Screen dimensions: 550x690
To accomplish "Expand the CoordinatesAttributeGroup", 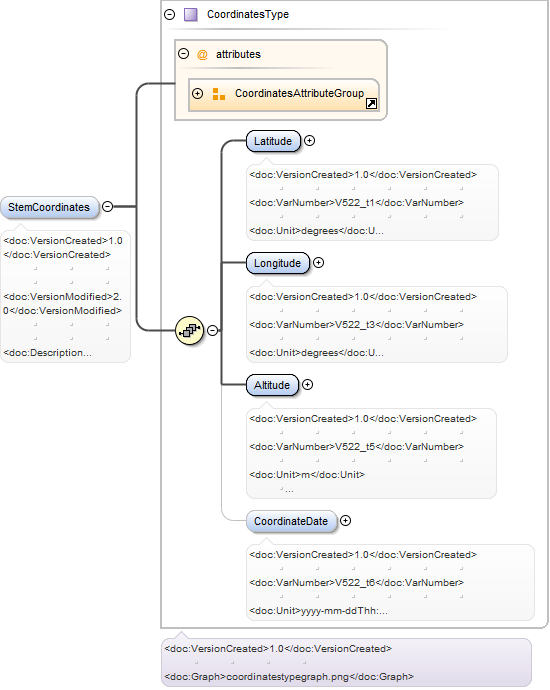I will click(x=198, y=93).
